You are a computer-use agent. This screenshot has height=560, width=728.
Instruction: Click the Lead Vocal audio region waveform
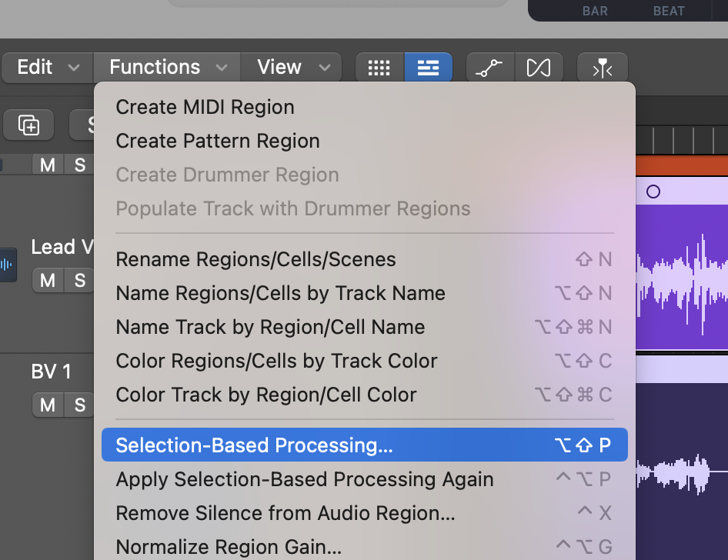click(682, 278)
